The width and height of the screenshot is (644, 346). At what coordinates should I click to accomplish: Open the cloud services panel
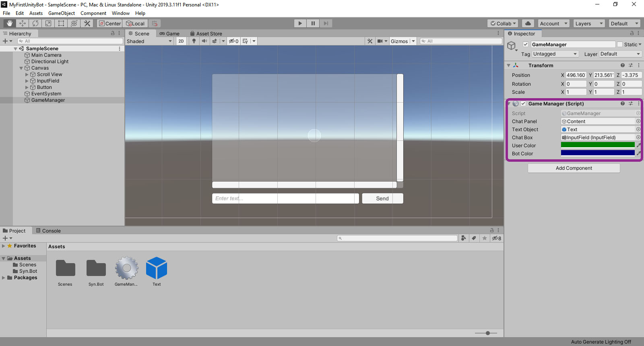(528, 23)
